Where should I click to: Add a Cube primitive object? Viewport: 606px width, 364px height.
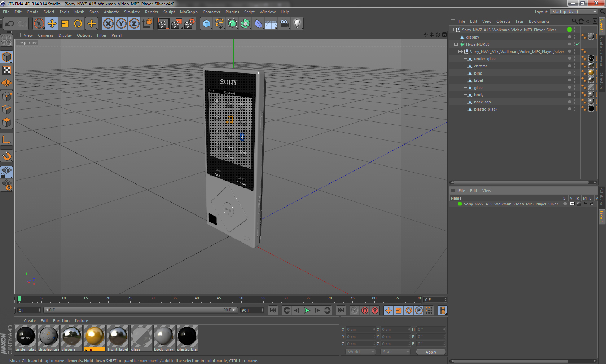pos(206,24)
